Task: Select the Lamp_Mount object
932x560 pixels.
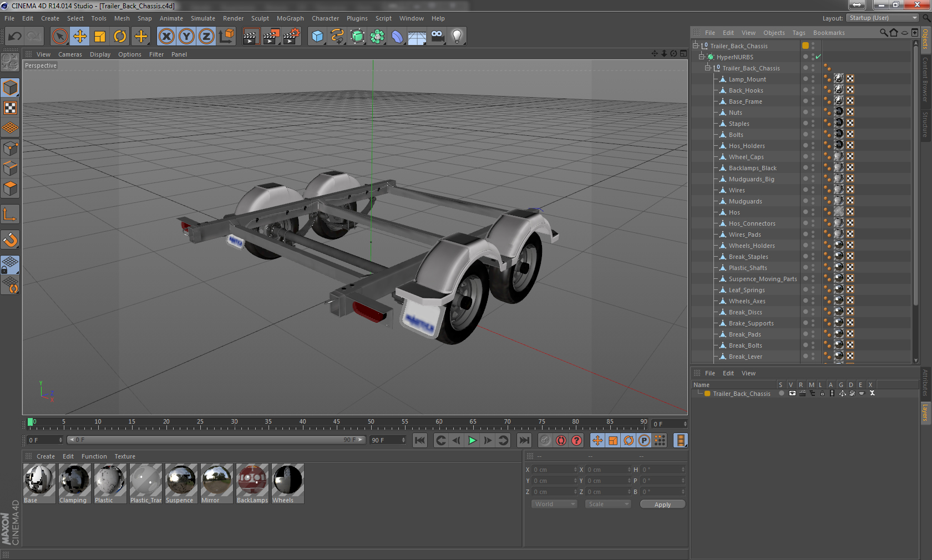Action: pyautogui.click(x=747, y=79)
